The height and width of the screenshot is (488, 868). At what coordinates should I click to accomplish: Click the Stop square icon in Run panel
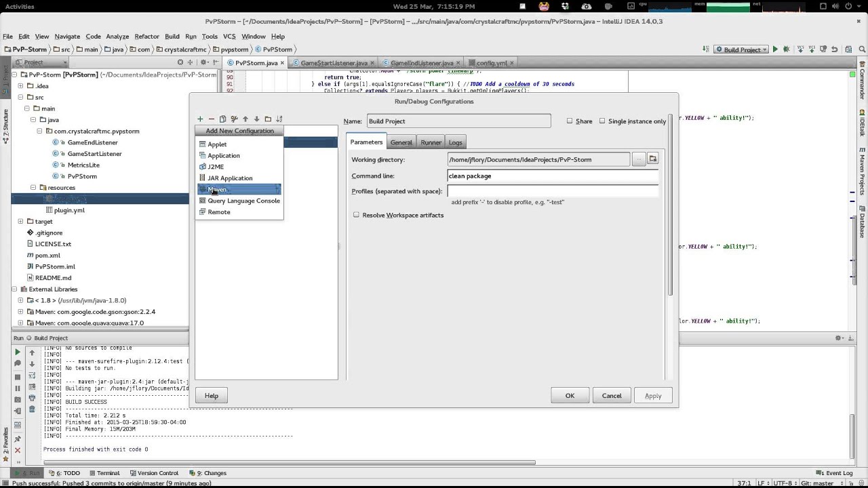(x=18, y=376)
